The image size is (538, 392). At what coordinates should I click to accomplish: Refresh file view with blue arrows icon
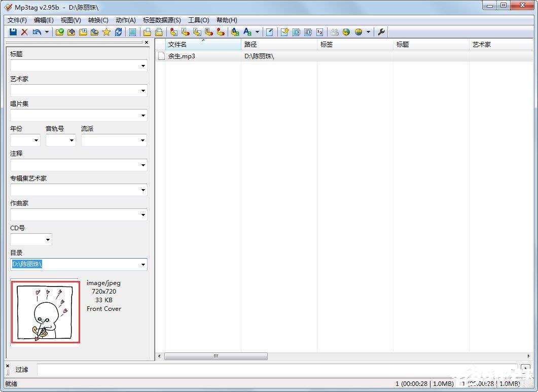tap(118, 32)
